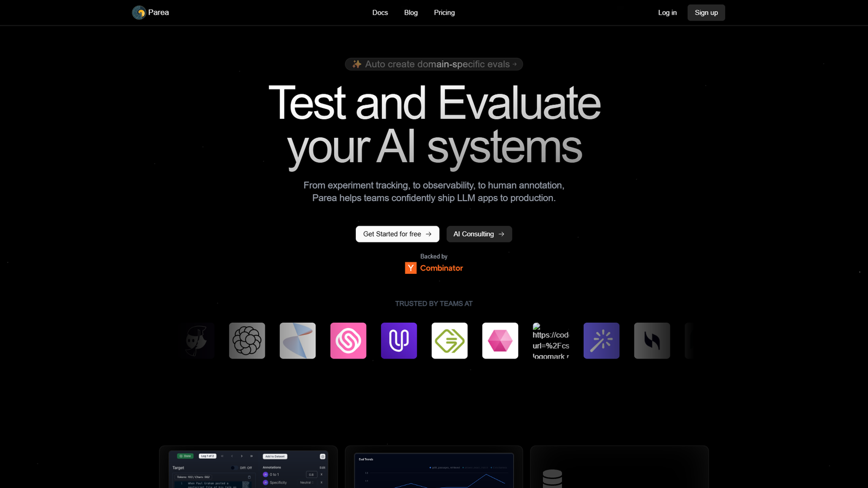Open the Auto create domain-specific evals banner

pos(434,64)
